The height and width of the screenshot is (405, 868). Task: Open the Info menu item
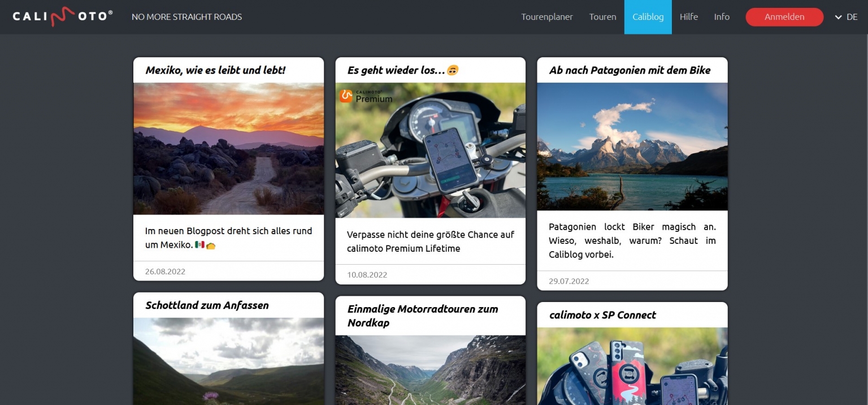pos(722,17)
